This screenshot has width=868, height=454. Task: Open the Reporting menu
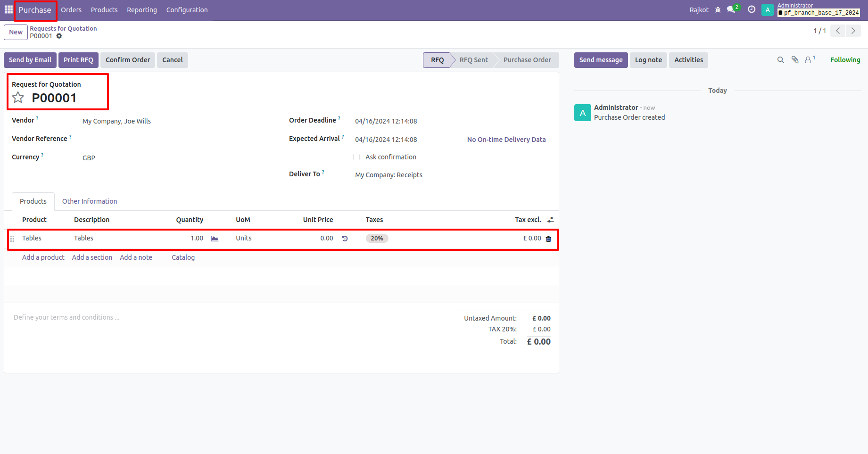[141, 9]
